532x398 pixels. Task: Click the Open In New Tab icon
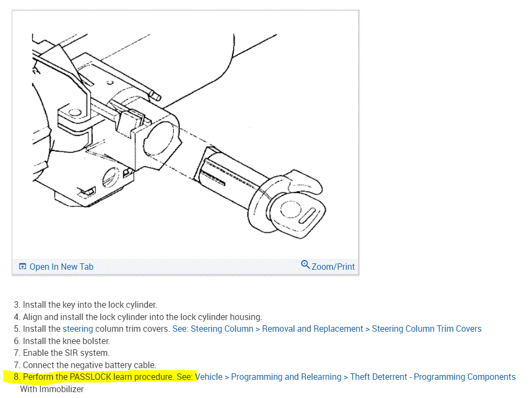22,267
